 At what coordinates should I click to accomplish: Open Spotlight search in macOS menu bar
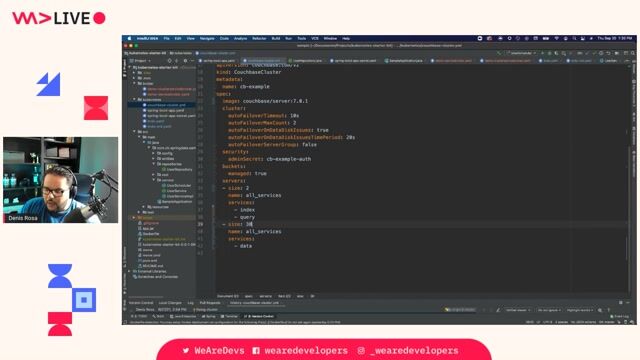[574, 38]
